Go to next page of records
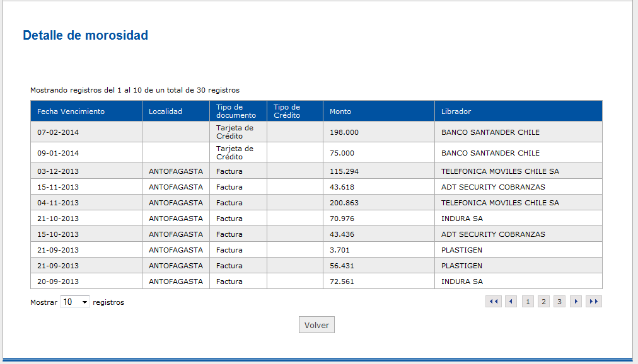Viewport: 638px width, 364px height. (576, 302)
